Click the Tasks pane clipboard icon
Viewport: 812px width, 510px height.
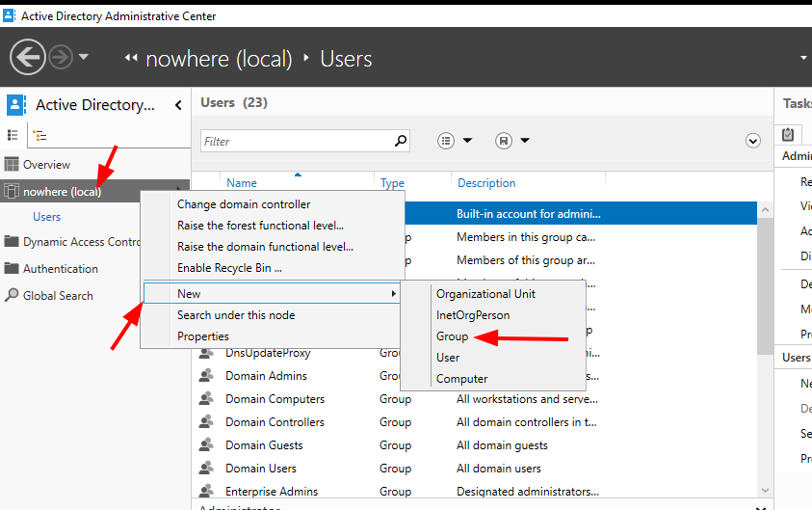(x=788, y=135)
